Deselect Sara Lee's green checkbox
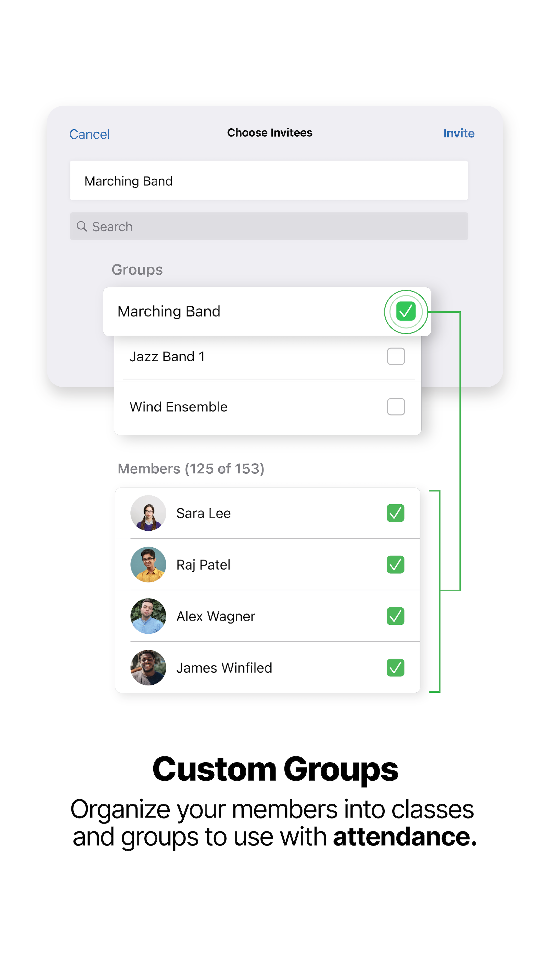This screenshot has height=980, width=551. (395, 513)
